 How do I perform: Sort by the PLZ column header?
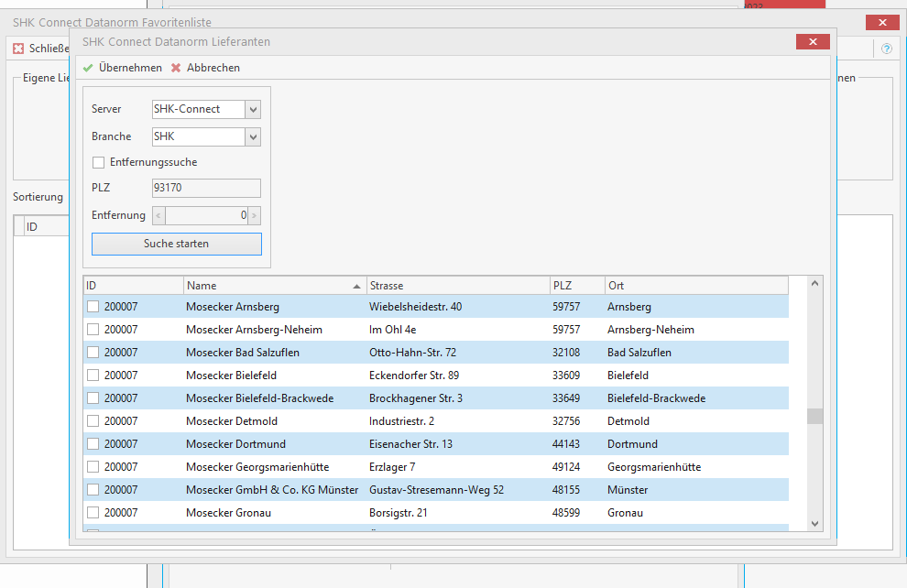click(577, 286)
